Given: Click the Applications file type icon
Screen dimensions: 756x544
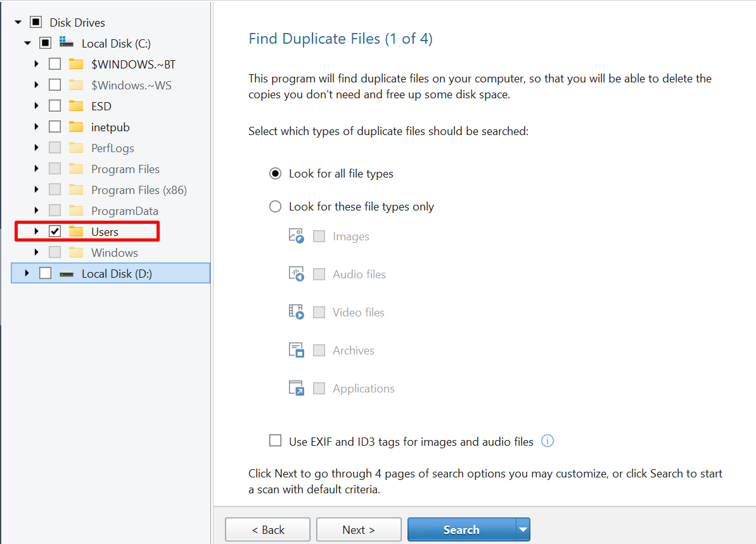Looking at the screenshot, I should tap(296, 388).
